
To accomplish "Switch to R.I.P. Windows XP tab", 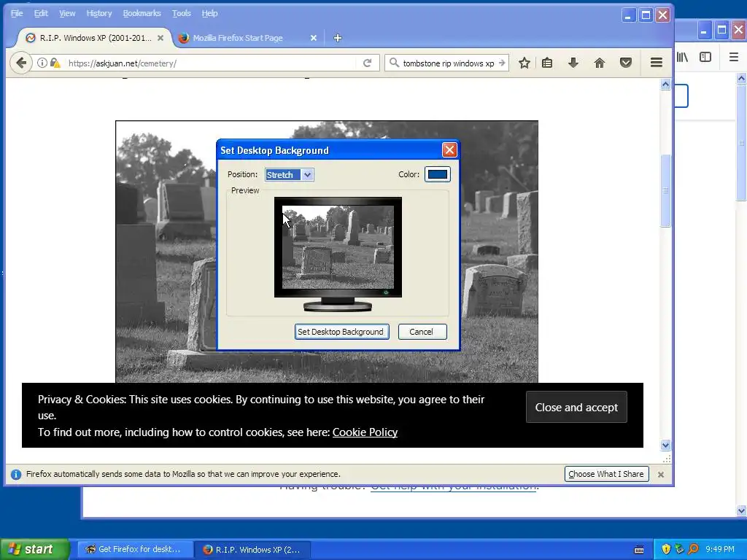I will click(94, 38).
